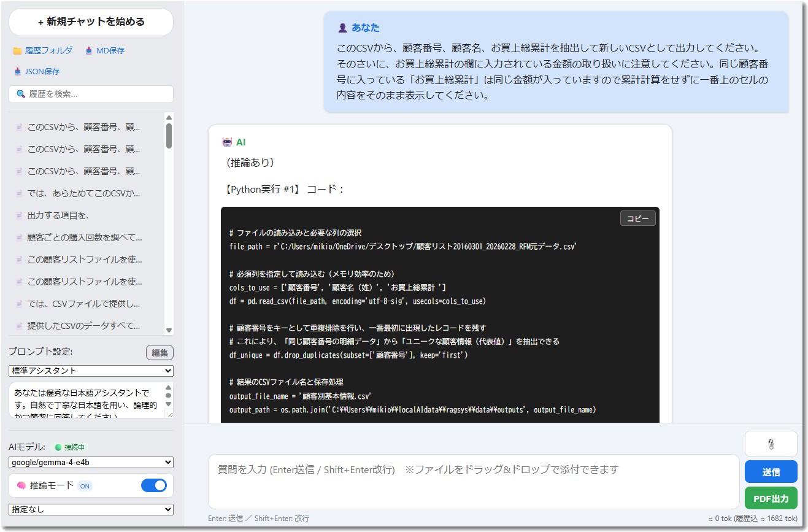The image size is (808, 532).
Task: Open the 指定なし dropdown at bottom left
Action: (90, 509)
